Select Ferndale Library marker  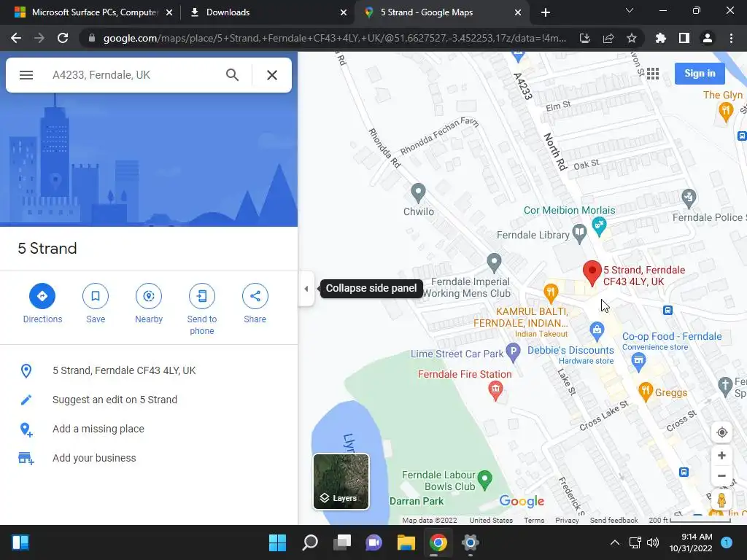click(579, 233)
